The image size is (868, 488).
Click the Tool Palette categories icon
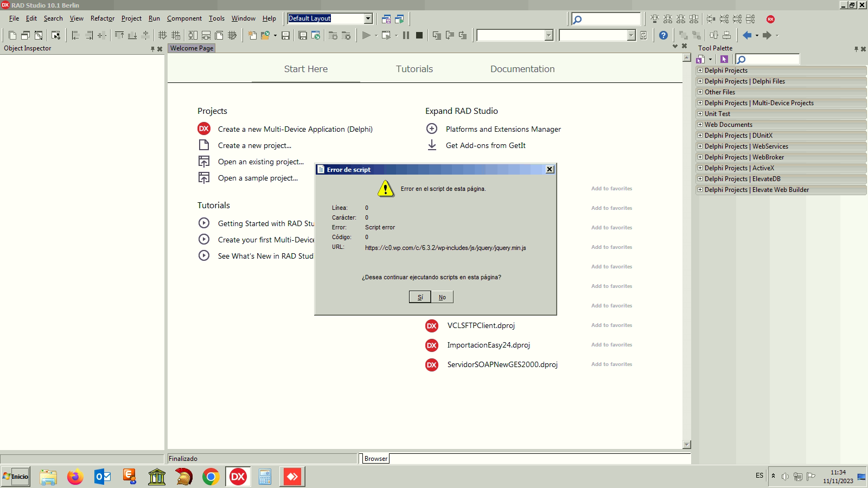click(x=701, y=59)
